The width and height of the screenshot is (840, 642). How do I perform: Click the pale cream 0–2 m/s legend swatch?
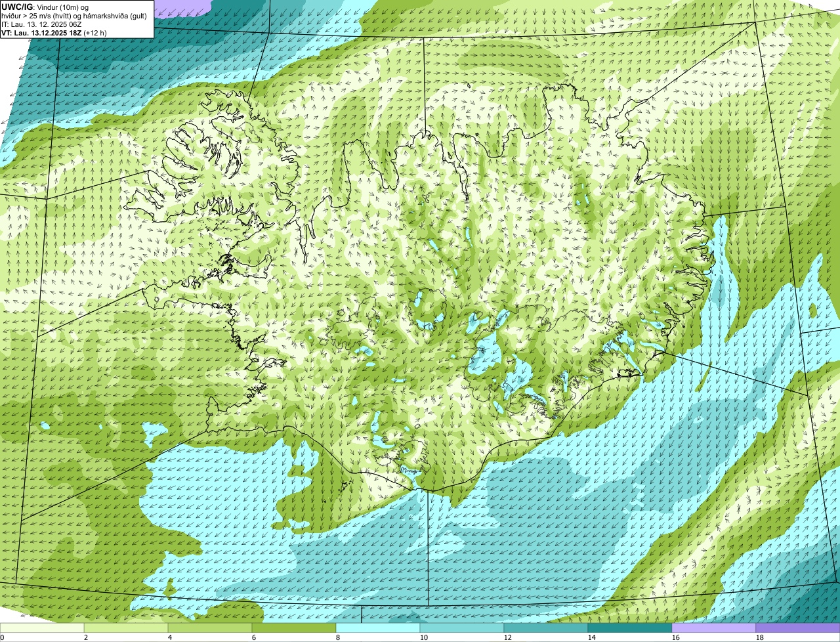tap(43, 628)
